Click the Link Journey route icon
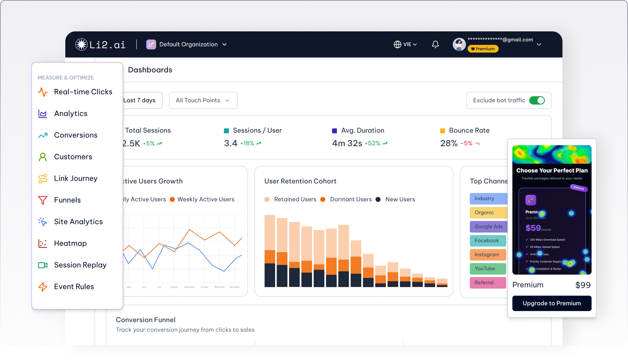Viewport: 628px width, 364px height. [43, 179]
